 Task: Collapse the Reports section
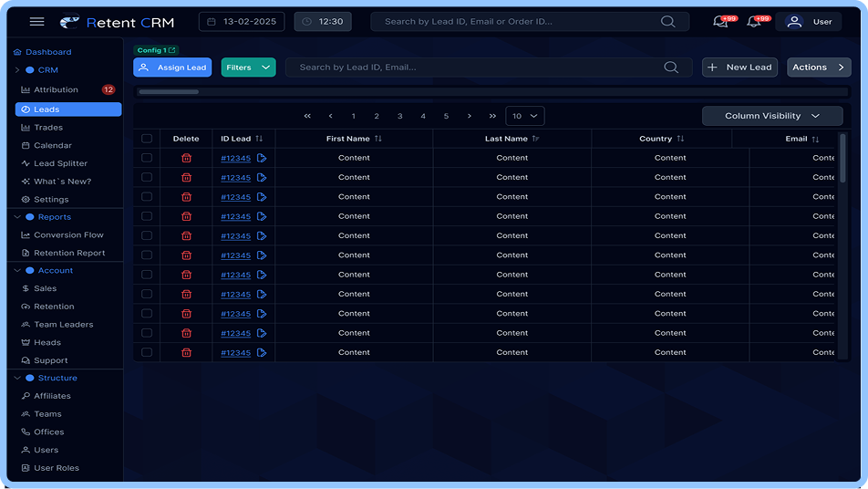click(x=17, y=217)
